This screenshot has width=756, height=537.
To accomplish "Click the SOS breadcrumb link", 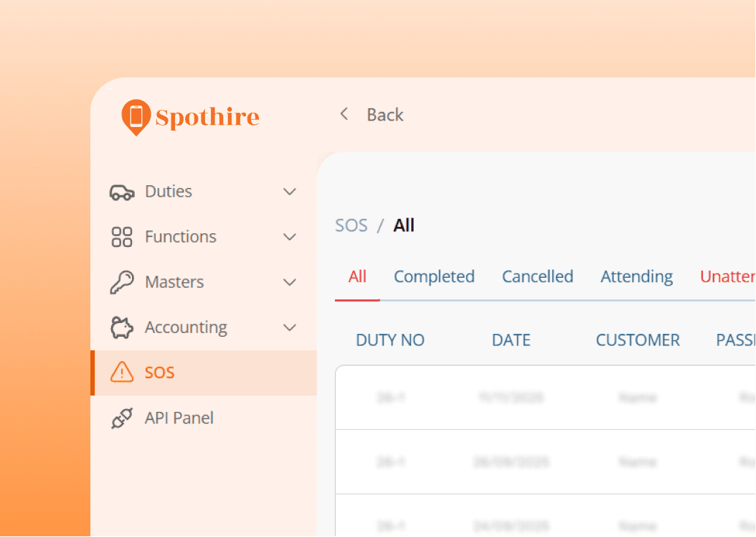I will (x=351, y=225).
